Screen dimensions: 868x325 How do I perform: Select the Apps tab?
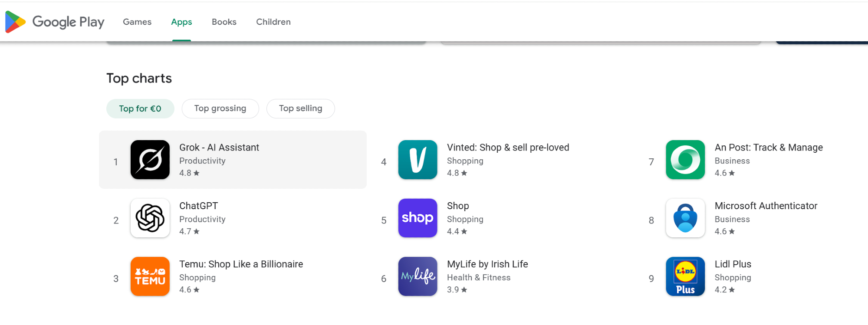pos(181,22)
